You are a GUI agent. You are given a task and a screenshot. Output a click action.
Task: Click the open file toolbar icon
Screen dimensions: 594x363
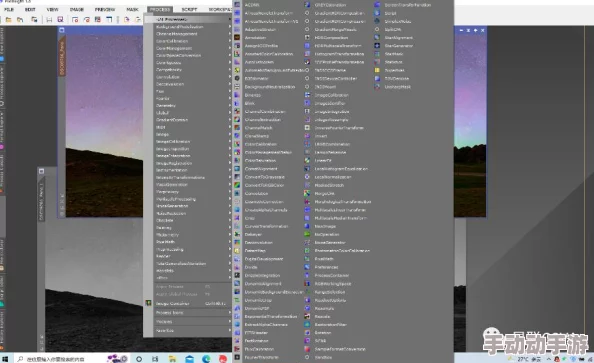tap(8, 19)
